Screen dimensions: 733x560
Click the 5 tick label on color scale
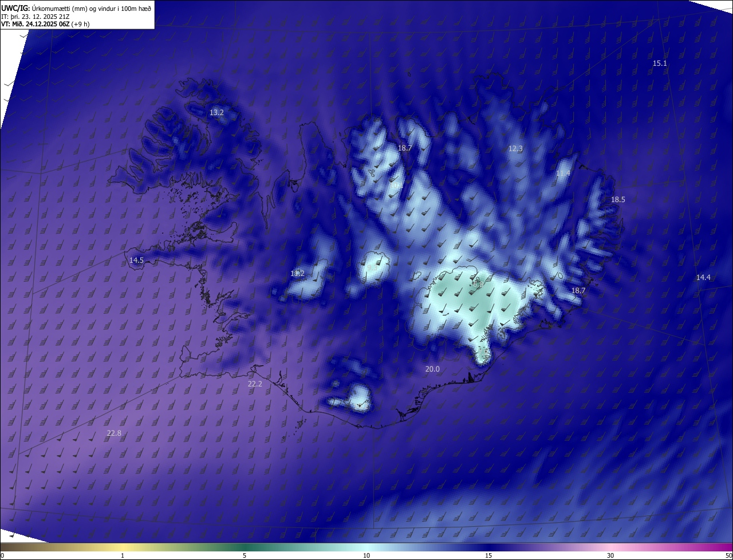[245, 555]
